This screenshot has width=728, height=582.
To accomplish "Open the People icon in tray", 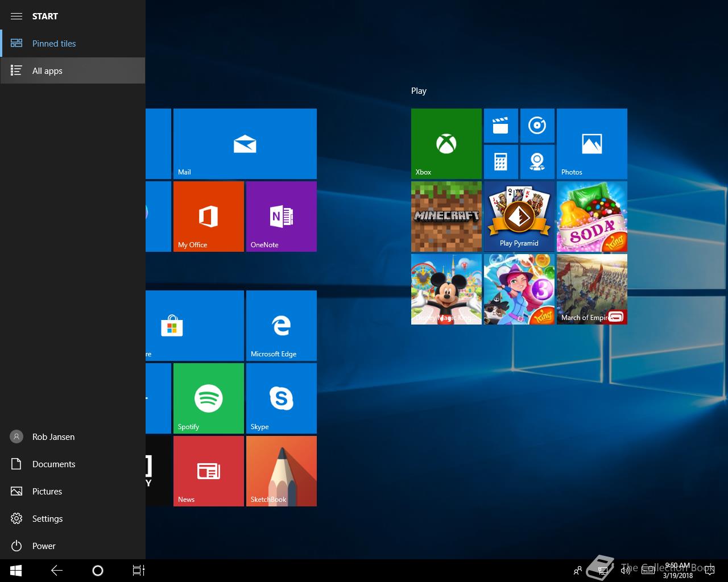I will point(578,571).
